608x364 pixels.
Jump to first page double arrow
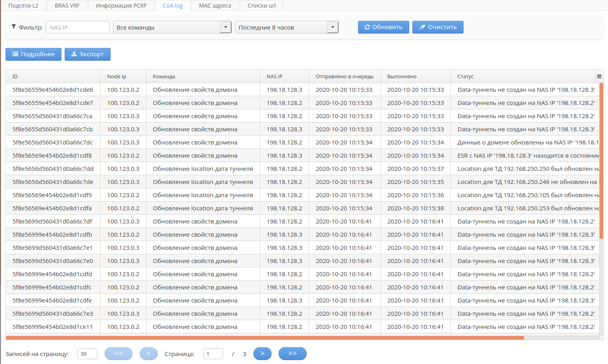(x=118, y=354)
